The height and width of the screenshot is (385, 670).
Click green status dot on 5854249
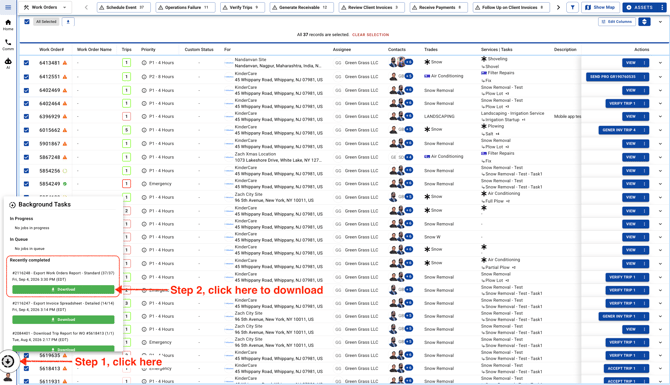tap(65, 184)
